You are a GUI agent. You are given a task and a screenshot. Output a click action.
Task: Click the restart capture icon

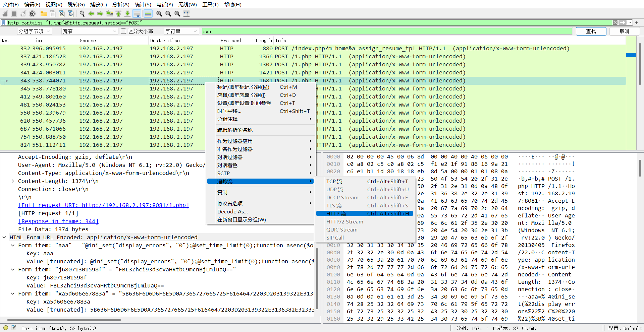coord(23,14)
